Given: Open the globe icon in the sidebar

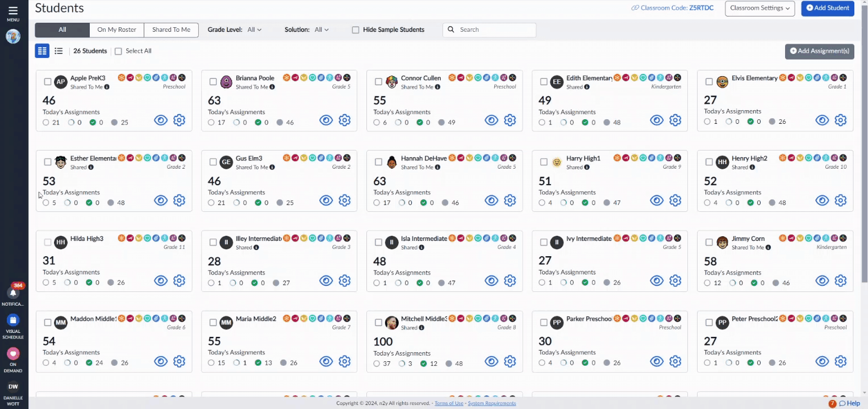Looking at the screenshot, I should (13, 36).
